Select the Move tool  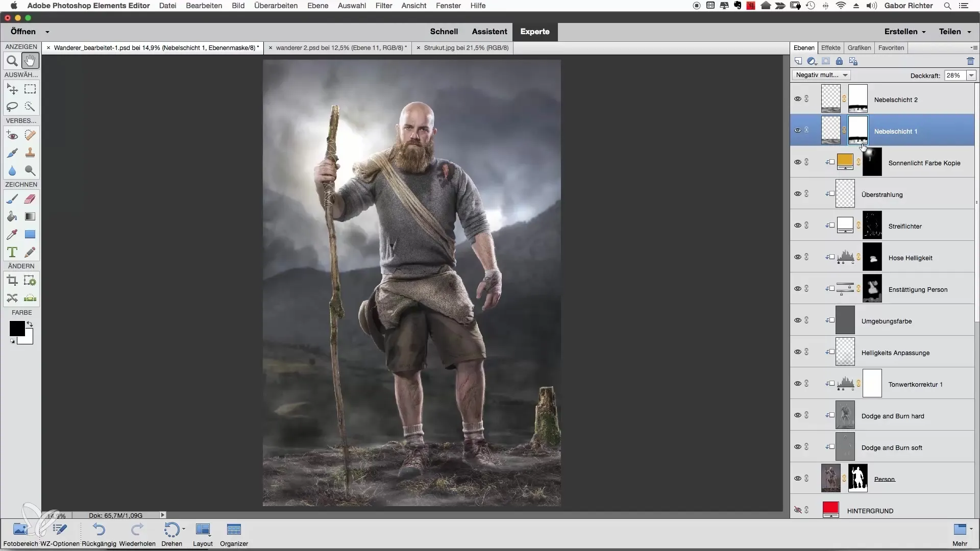12,89
